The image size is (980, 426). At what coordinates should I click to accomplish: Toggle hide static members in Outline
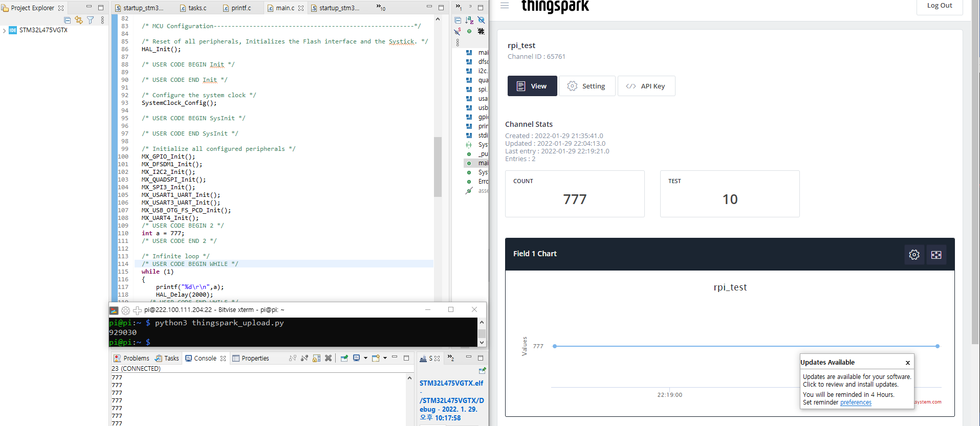pyautogui.click(x=458, y=31)
